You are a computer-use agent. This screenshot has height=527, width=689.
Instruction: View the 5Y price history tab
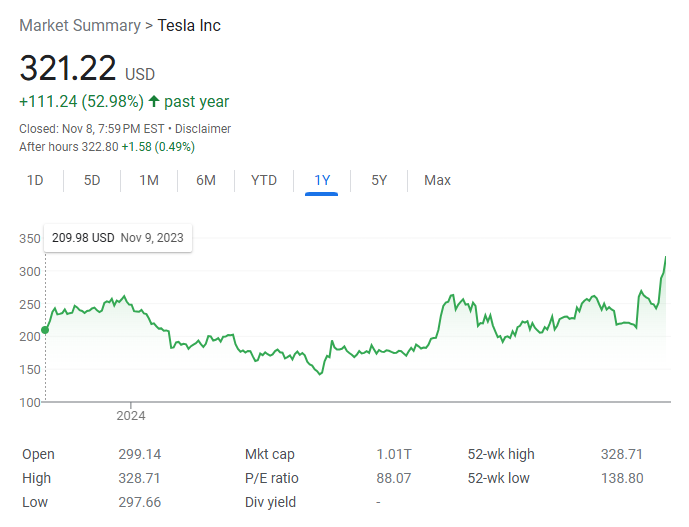click(379, 180)
